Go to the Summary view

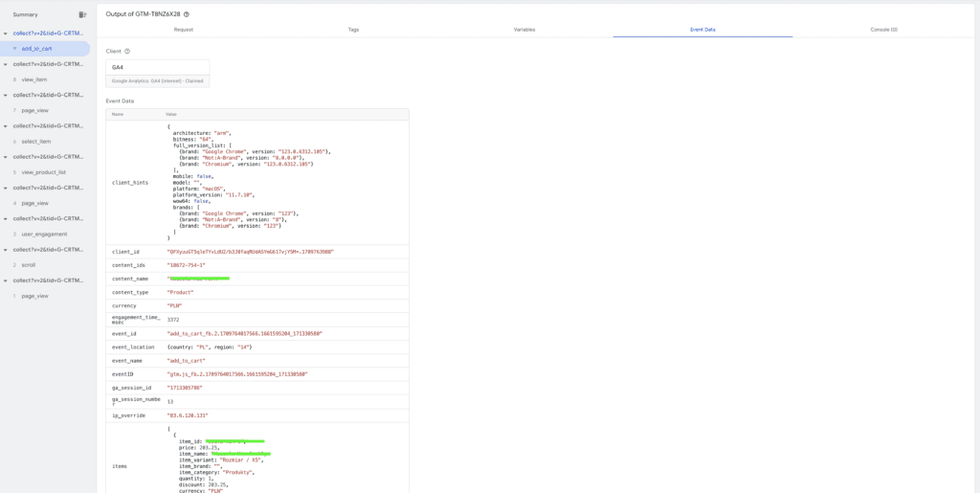[25, 14]
